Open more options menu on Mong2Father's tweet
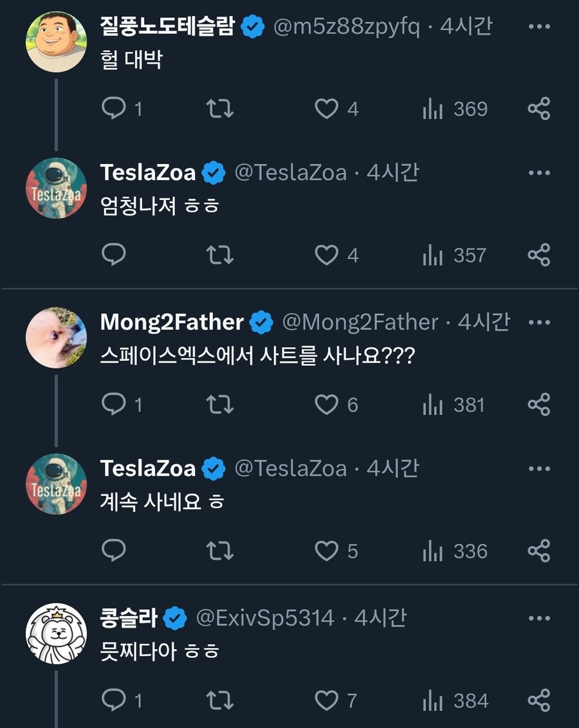Viewport: 579px width, 728px height. coord(539,322)
